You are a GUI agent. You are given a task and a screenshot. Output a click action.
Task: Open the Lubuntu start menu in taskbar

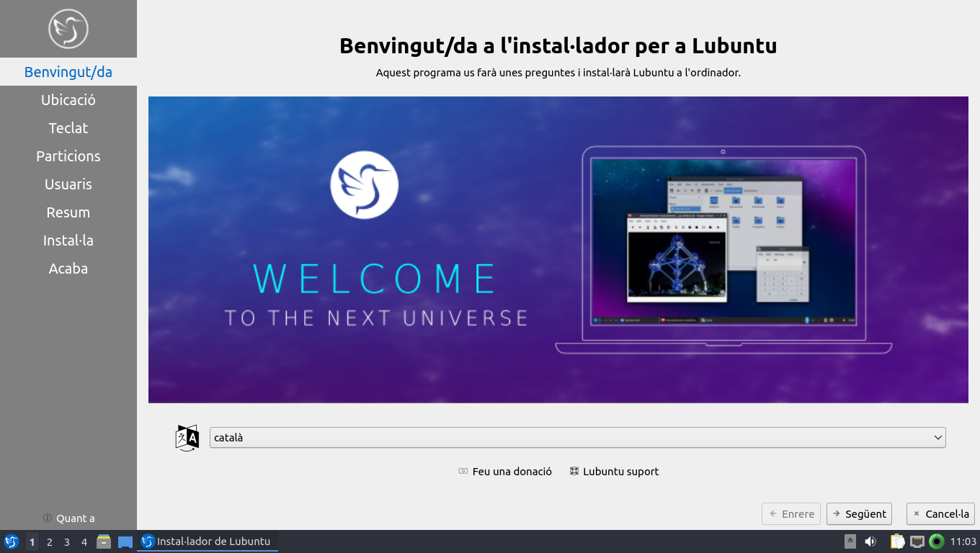[x=11, y=541]
